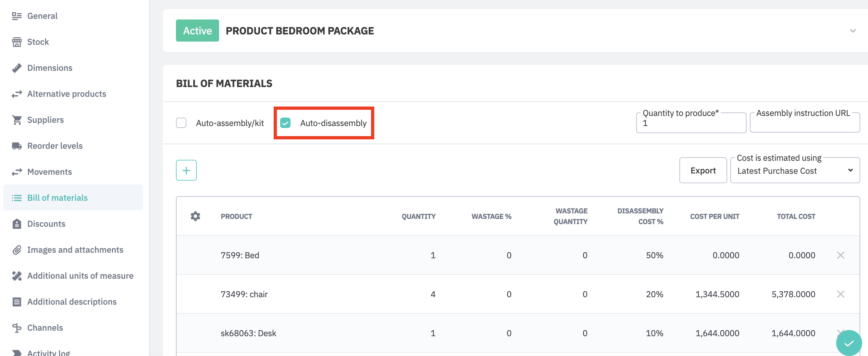This screenshot has width=868, height=356.
Task: Remove the 7599: Bed row
Action: 840,255
